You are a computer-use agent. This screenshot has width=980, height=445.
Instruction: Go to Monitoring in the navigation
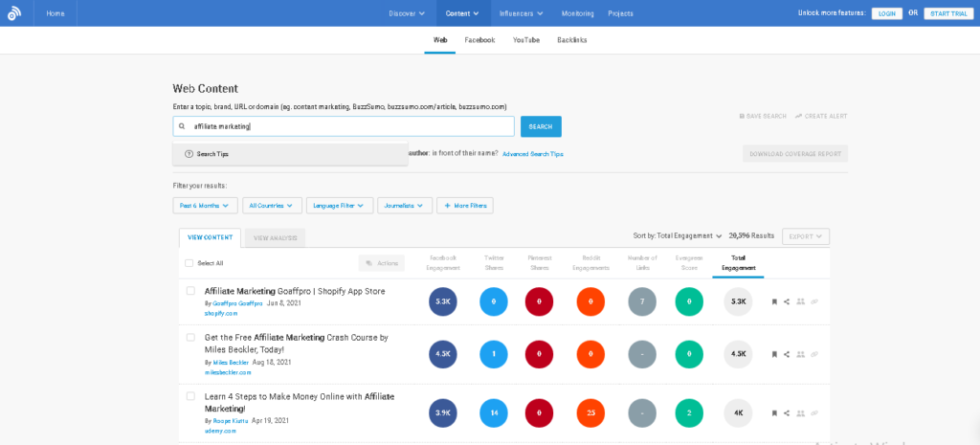(x=577, y=13)
